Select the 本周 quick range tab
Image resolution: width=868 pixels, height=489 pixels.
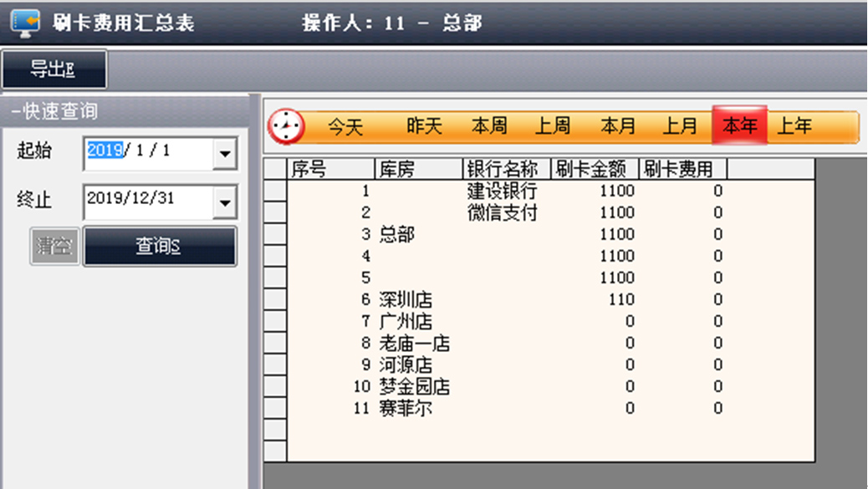tap(489, 126)
